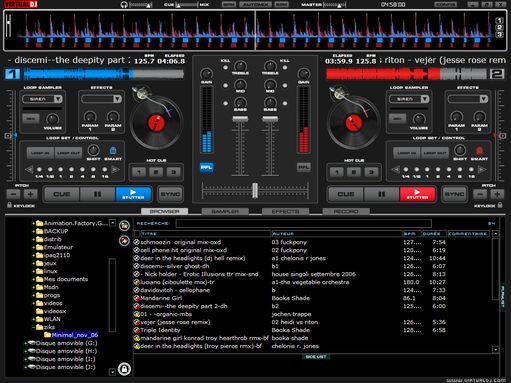This screenshot has width=511, height=383.
Task: Click the right Keylock padlock icon
Action: (500, 205)
